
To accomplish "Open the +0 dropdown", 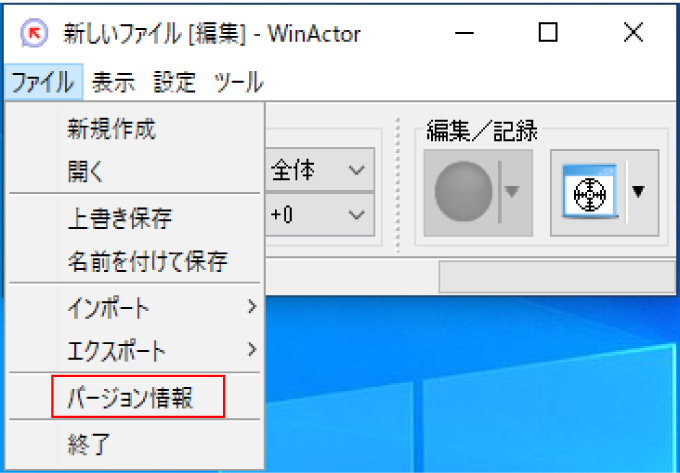I will tap(320, 215).
